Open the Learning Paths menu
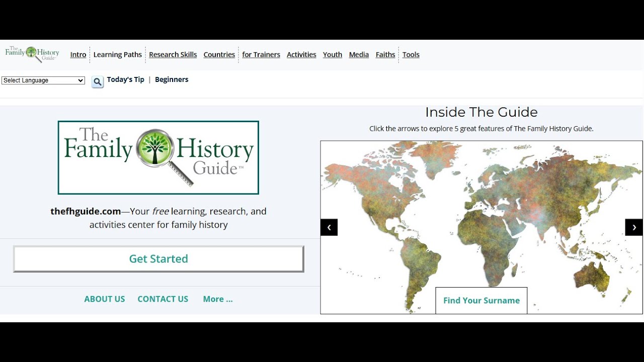The image size is (644, 362). [x=118, y=55]
